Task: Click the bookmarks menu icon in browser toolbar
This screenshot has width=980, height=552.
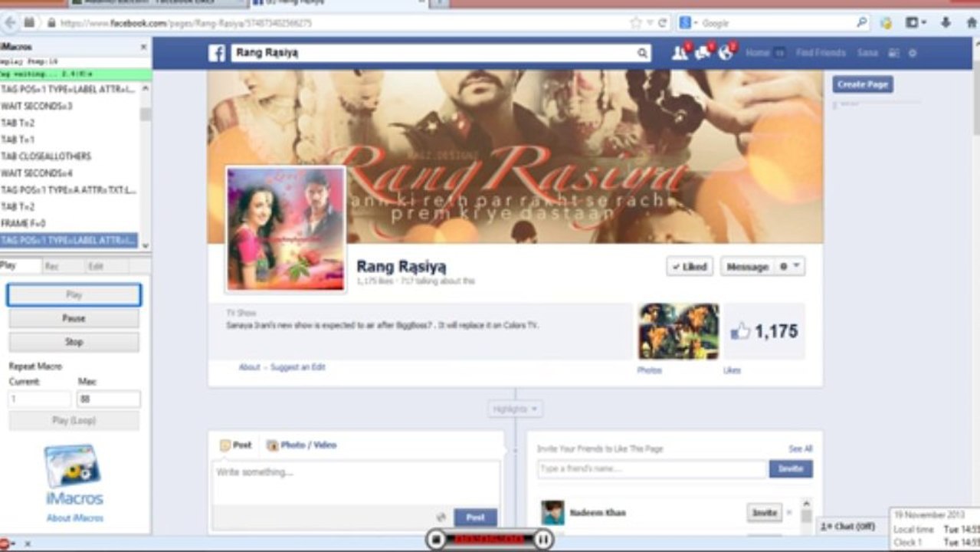Action: pos(912,23)
